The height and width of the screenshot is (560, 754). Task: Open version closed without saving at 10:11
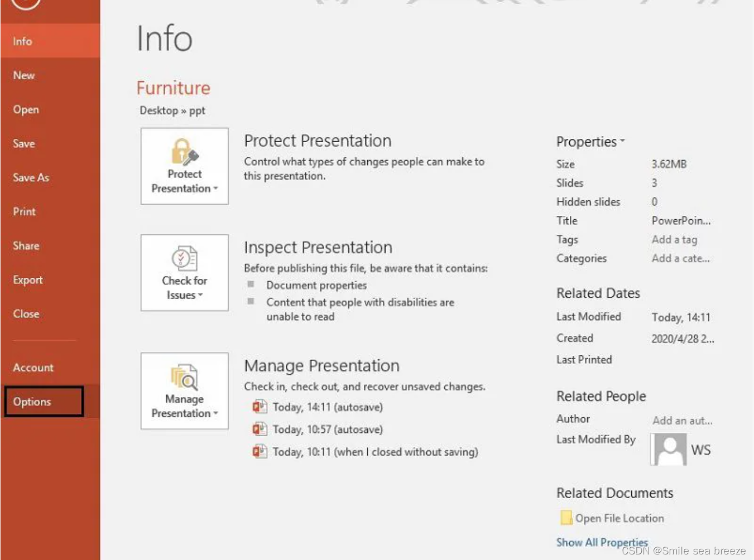click(x=375, y=452)
